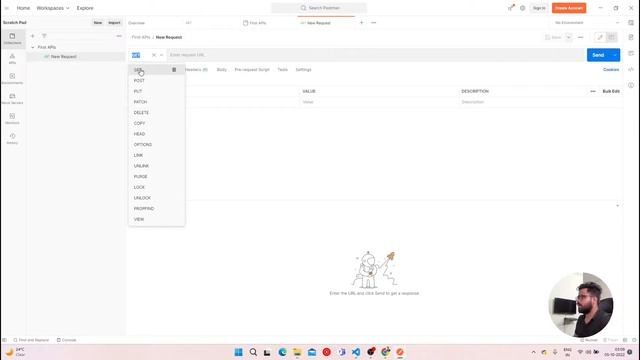
Task: Clear the selected method with the X icon
Action: pyautogui.click(x=154, y=55)
